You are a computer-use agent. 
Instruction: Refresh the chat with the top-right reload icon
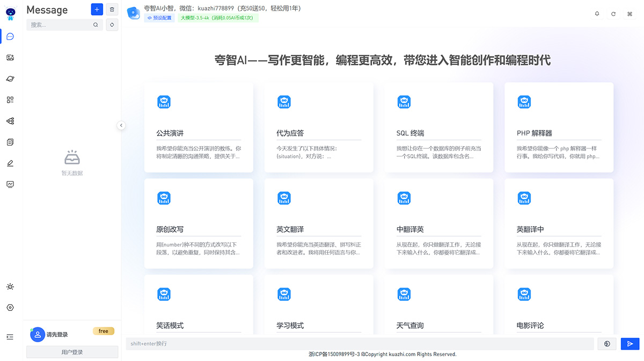coord(612,14)
